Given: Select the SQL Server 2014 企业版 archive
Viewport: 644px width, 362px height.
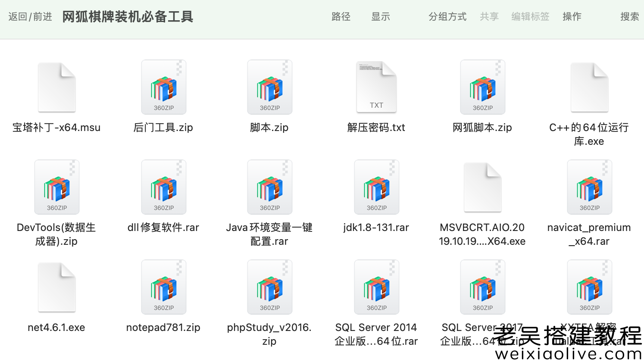Looking at the screenshot, I should coord(376,287).
